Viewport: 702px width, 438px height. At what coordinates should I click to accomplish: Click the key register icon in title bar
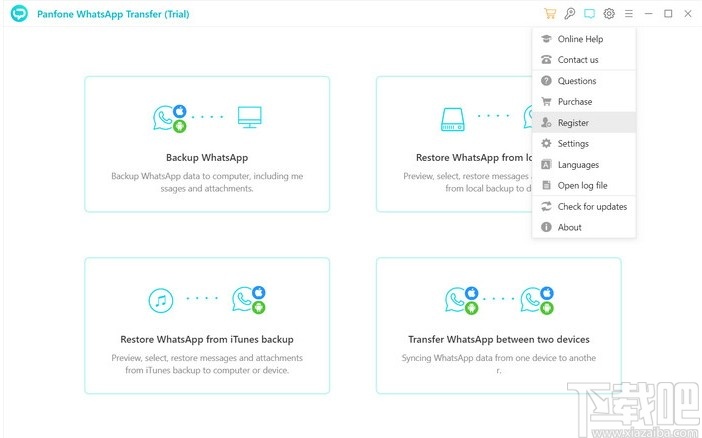coord(569,13)
